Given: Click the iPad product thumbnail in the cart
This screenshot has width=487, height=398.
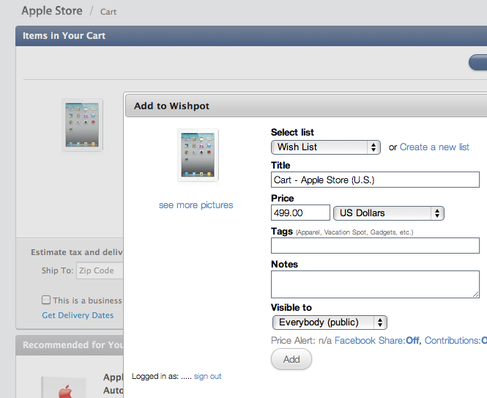Looking at the screenshot, I should [x=82, y=125].
